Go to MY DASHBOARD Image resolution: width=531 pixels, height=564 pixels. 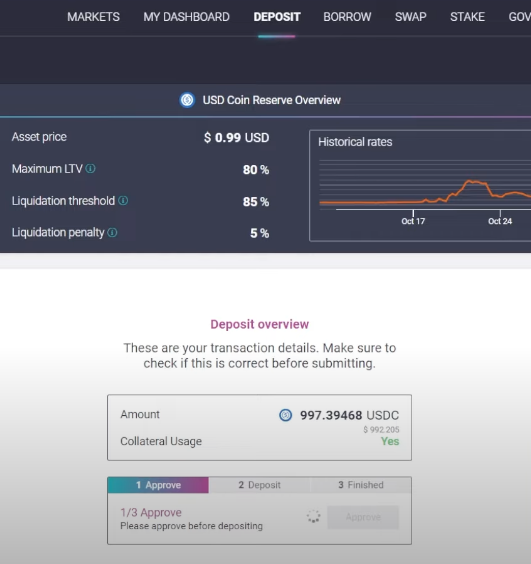[186, 17]
